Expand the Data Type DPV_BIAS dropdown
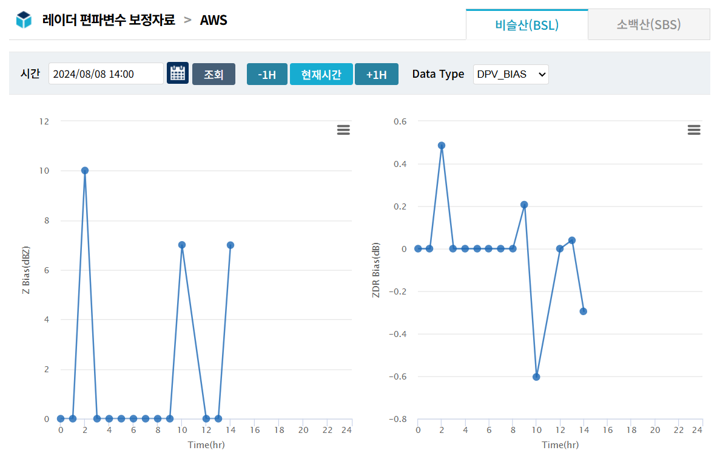This screenshot has height=468, width=720. [x=510, y=74]
